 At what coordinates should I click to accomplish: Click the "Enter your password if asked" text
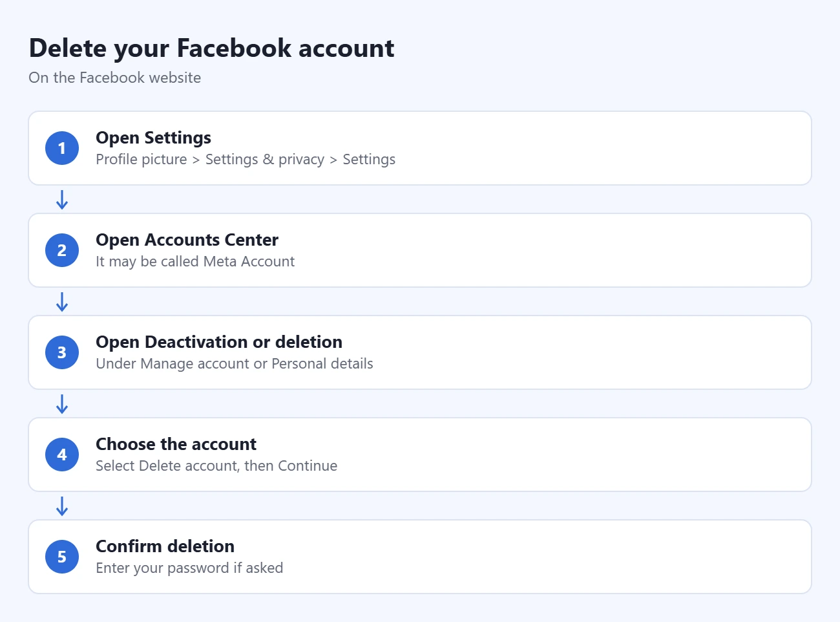tap(189, 568)
